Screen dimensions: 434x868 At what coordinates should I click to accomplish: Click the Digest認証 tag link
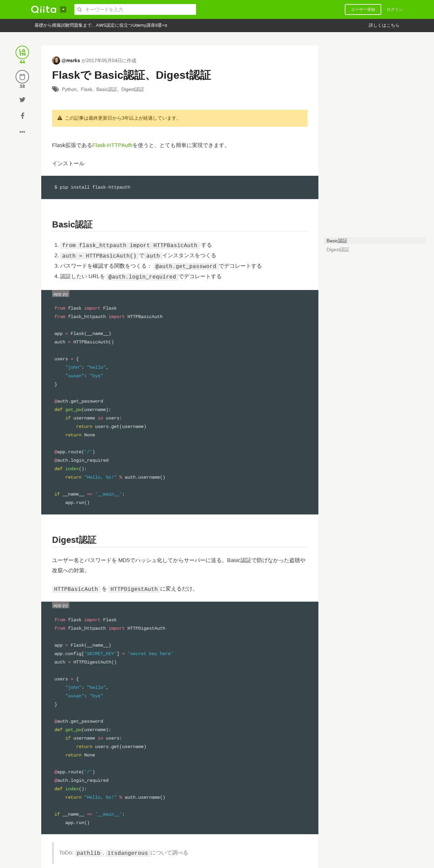pyautogui.click(x=133, y=89)
